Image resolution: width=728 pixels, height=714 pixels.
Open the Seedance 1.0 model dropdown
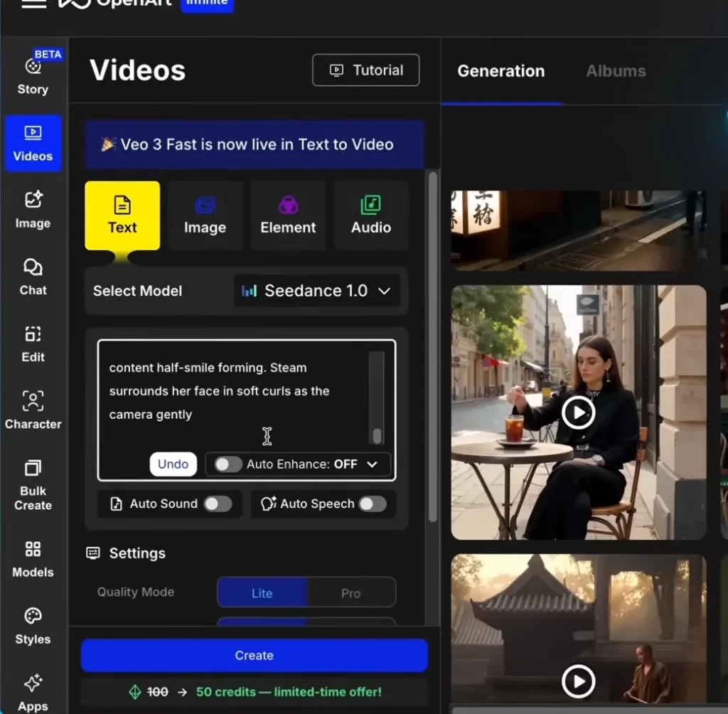click(x=317, y=291)
